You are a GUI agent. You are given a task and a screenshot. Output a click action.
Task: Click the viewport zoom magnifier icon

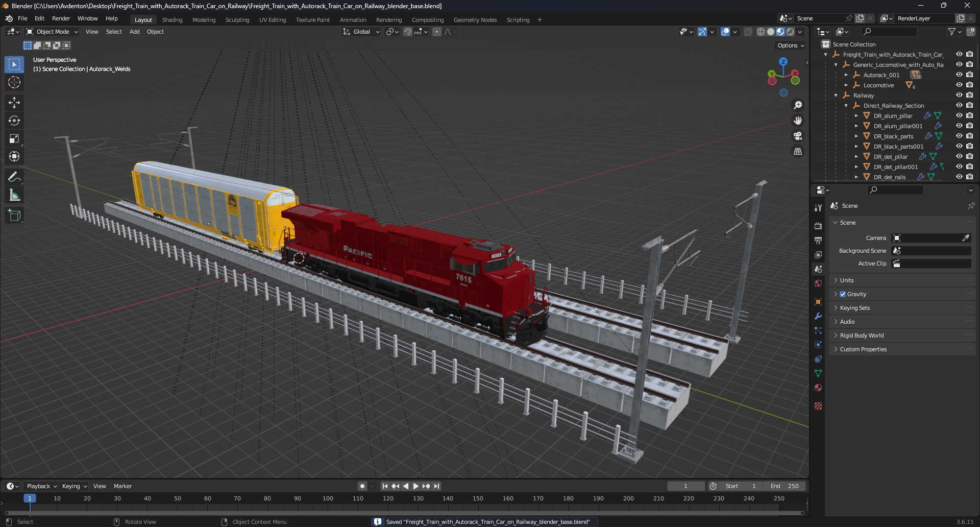[x=797, y=105]
